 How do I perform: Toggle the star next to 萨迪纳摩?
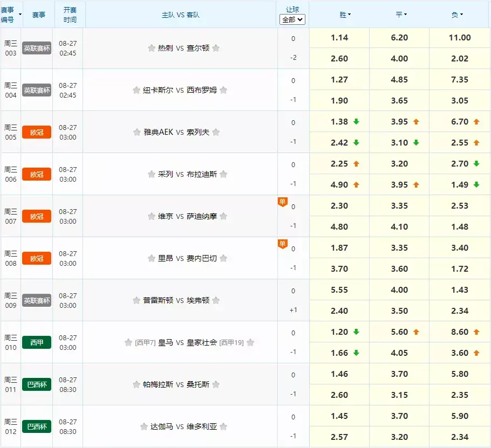tap(223, 216)
